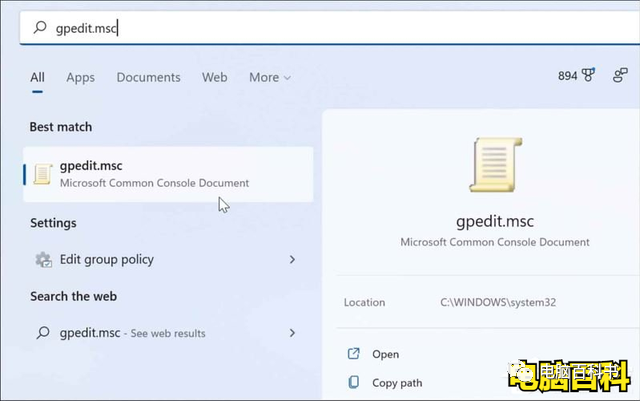Click the gpedit.msc title in preview pane
The image size is (640, 401).
click(x=495, y=221)
